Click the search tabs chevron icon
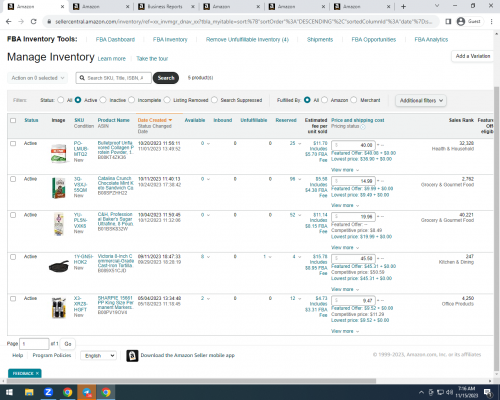The width and height of the screenshot is (500, 400). [x=437, y=6]
